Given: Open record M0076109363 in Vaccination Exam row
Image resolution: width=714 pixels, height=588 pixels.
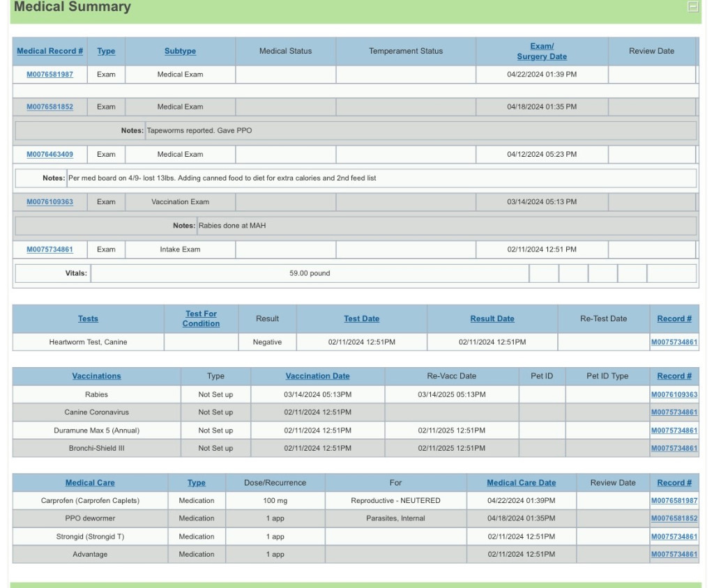Looking at the screenshot, I should tap(50, 201).
